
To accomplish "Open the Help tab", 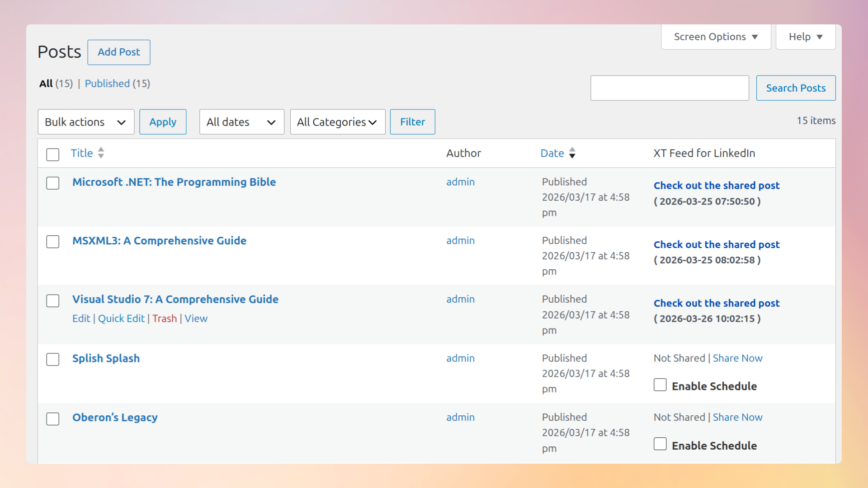I will (805, 37).
